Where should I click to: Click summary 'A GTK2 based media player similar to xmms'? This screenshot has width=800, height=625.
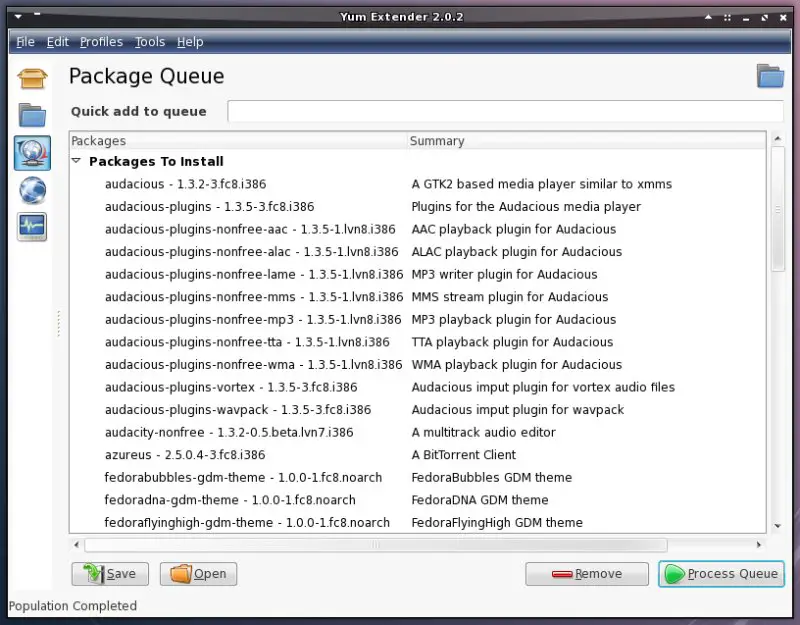point(541,184)
